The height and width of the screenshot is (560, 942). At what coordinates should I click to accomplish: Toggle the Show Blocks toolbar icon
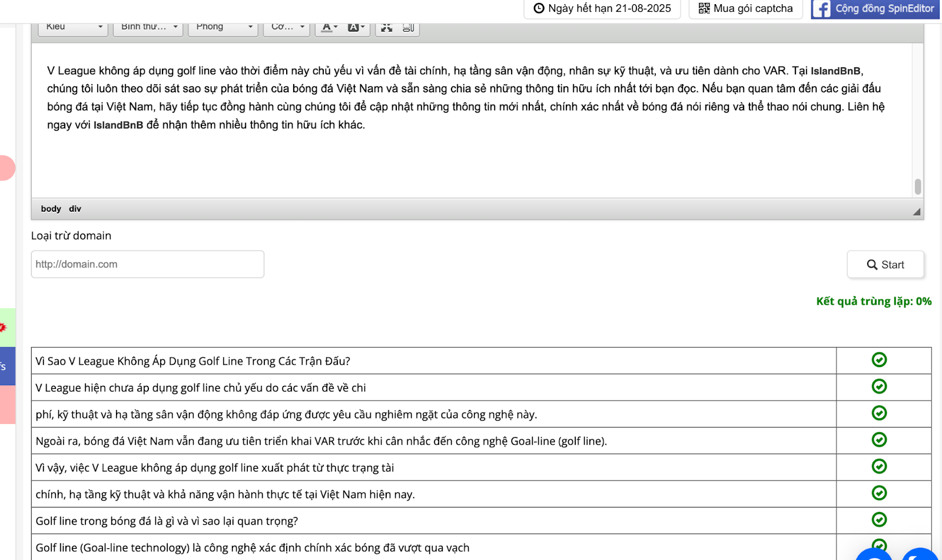(408, 28)
